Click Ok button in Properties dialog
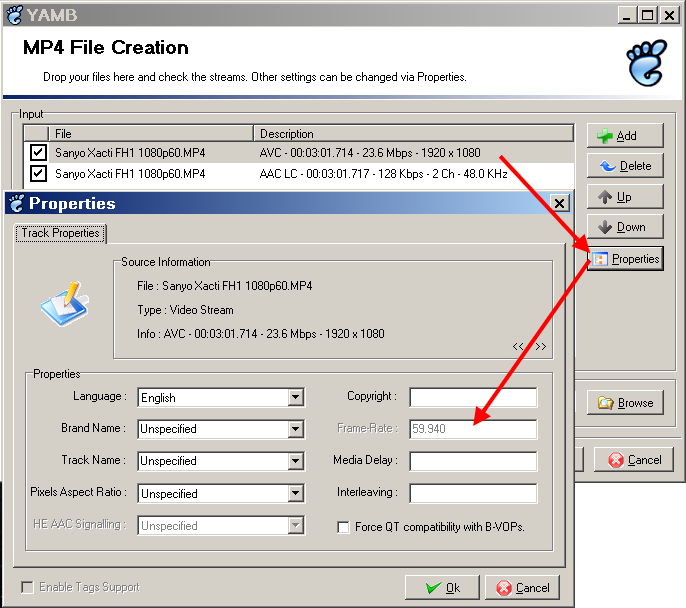The width and height of the screenshot is (686, 608). (x=442, y=587)
